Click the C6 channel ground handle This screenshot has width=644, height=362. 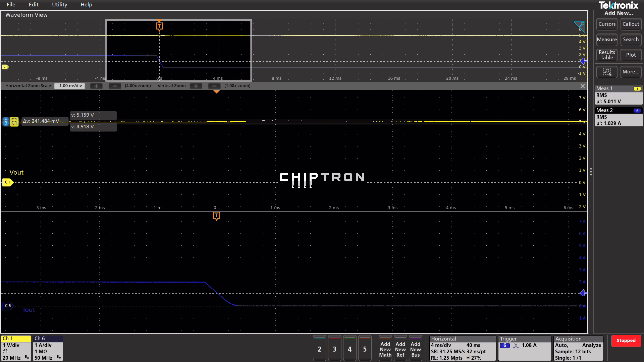coord(8,306)
